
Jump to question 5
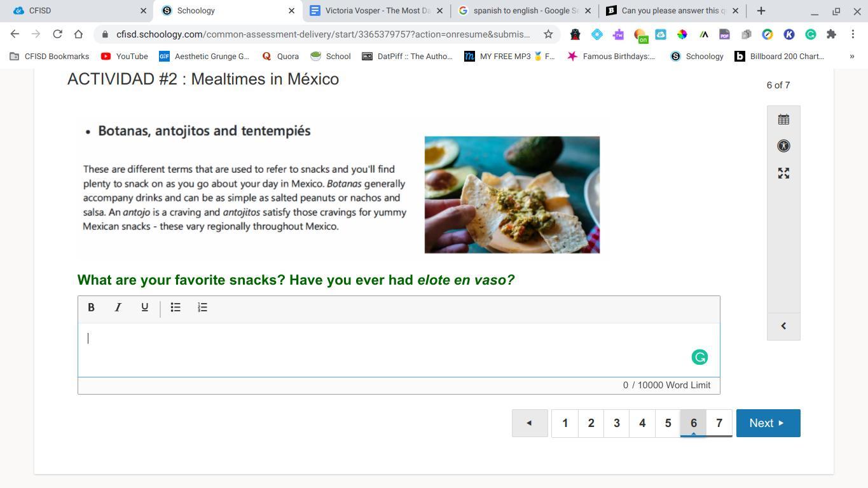coord(668,423)
